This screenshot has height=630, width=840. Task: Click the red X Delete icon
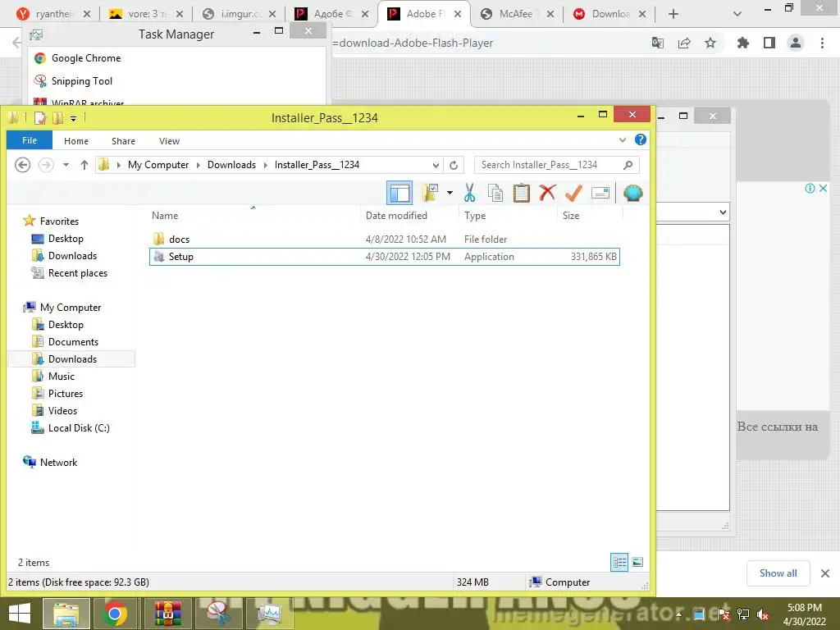pyautogui.click(x=547, y=193)
